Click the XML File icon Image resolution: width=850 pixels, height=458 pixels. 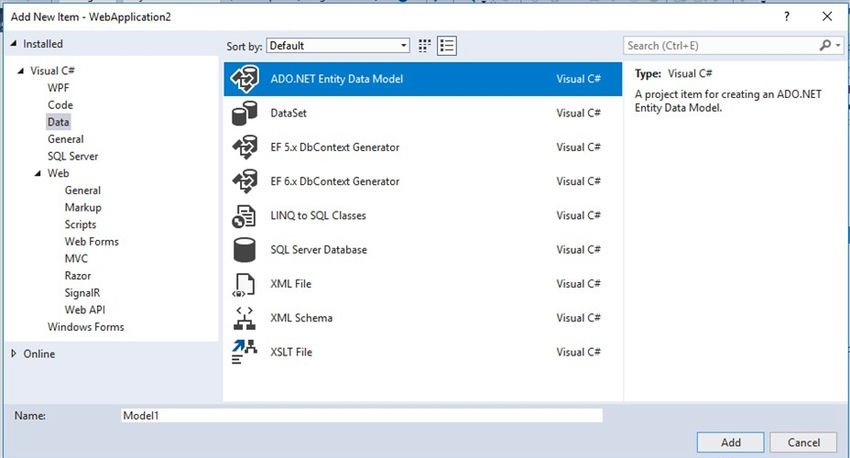[243, 285]
